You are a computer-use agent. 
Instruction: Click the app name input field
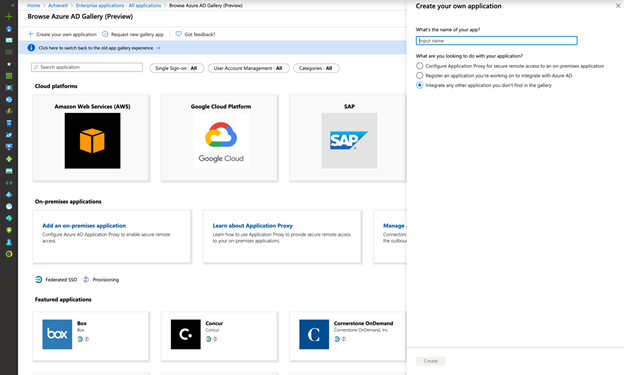497,40
